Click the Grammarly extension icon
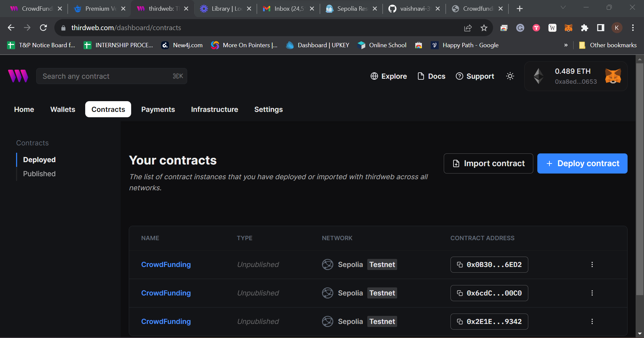The width and height of the screenshot is (644, 338). [x=520, y=28]
